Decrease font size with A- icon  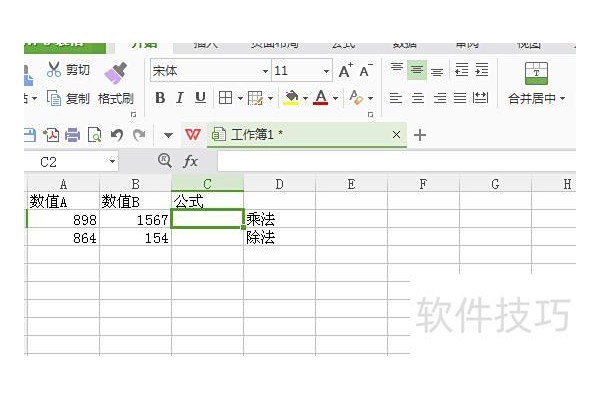[366, 70]
